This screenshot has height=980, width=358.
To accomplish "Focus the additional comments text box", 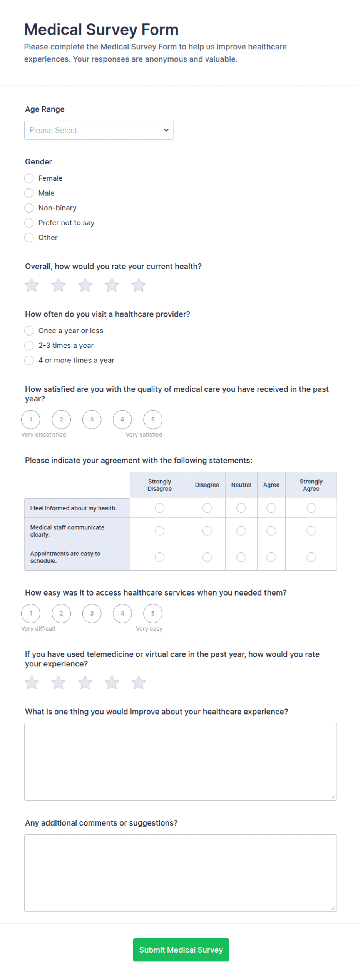I will click(181, 873).
